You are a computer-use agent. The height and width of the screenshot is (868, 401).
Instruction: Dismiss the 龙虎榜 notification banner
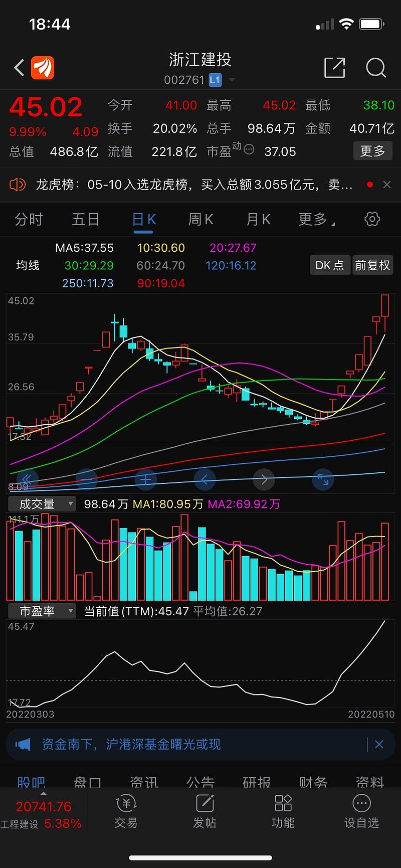pyautogui.click(x=387, y=185)
